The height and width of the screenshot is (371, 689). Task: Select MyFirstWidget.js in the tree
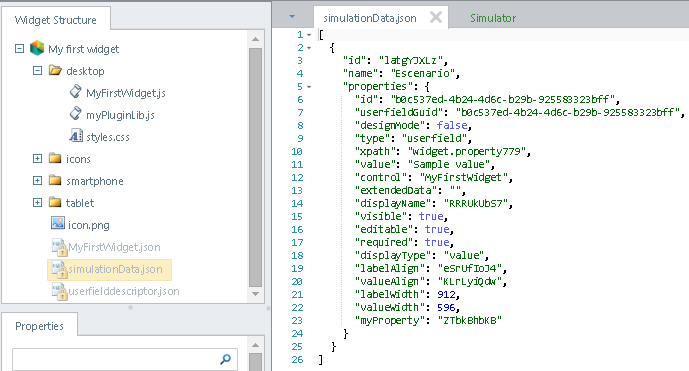click(126, 93)
